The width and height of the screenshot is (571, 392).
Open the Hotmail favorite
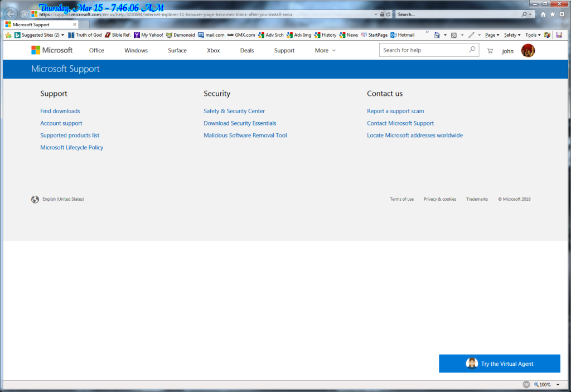[403, 35]
